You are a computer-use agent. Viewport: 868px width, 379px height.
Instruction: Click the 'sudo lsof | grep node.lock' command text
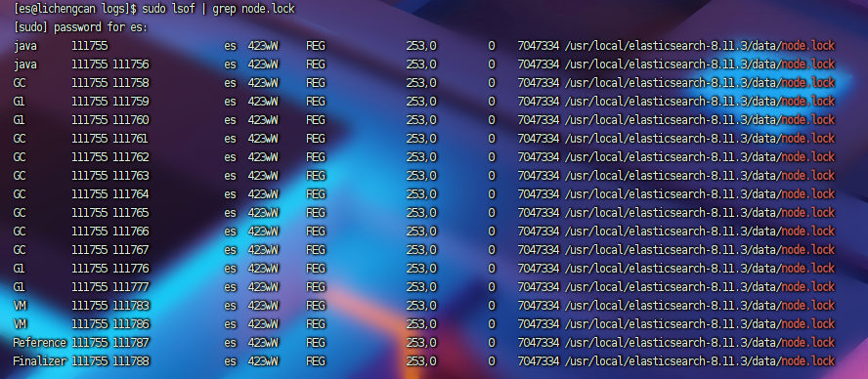click(218, 9)
